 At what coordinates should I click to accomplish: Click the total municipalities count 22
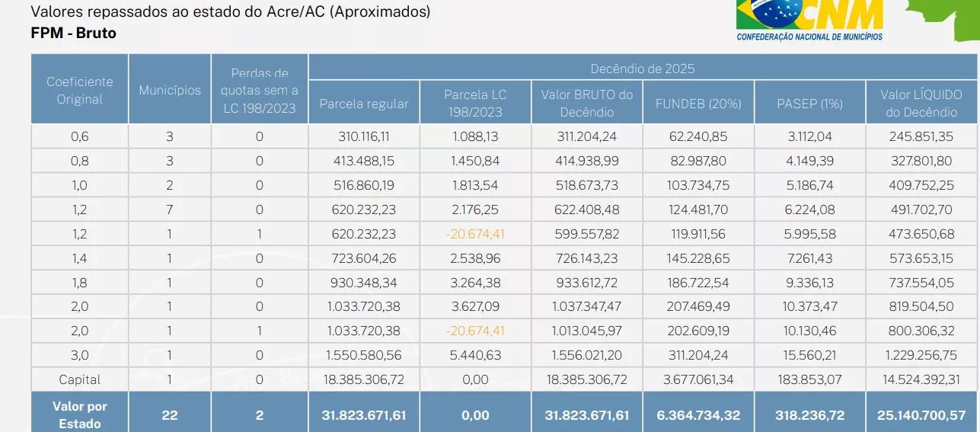(170, 414)
